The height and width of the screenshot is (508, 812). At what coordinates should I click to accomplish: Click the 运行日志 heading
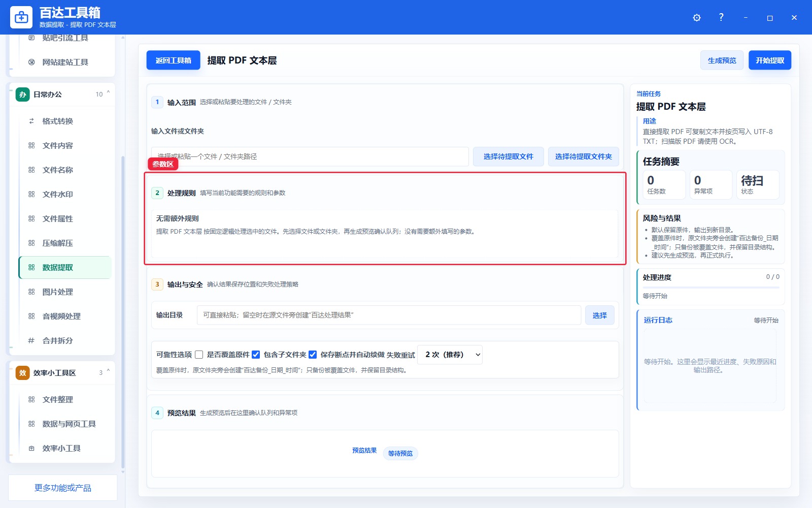(x=658, y=320)
